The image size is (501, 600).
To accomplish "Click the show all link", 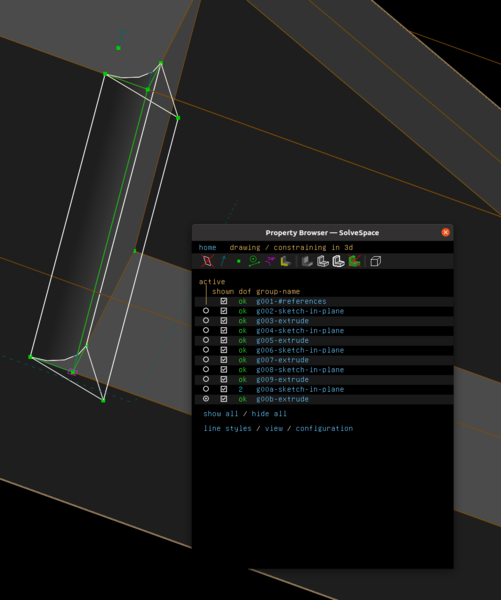I will click(220, 414).
